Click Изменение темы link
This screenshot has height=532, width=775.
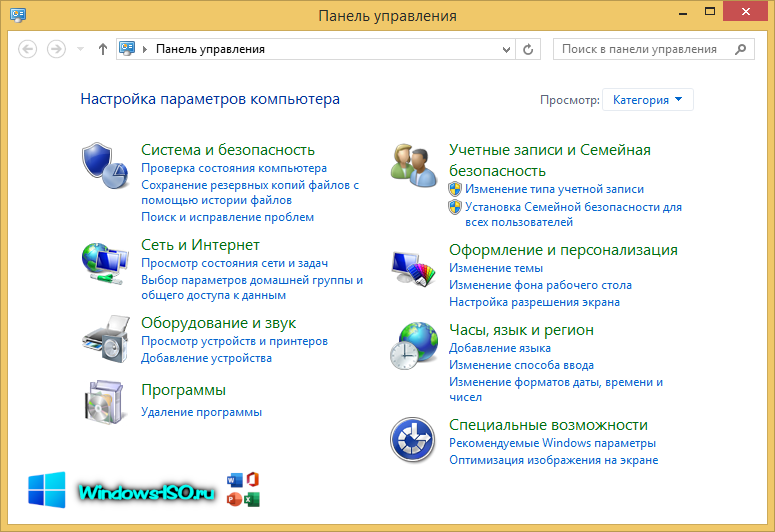click(x=496, y=268)
